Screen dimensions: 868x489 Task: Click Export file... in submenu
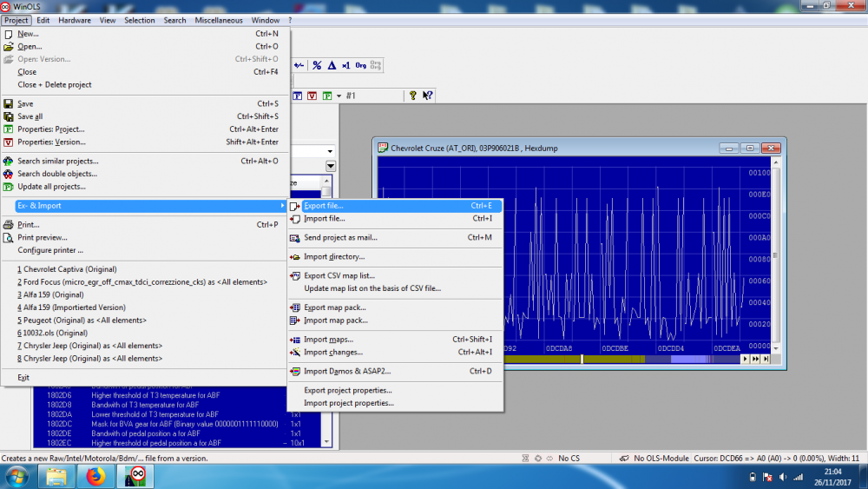[x=395, y=206]
